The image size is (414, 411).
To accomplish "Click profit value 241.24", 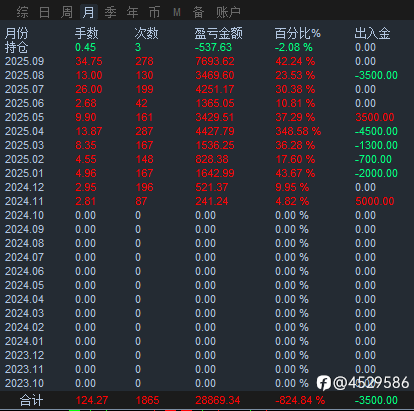I will (x=212, y=201).
